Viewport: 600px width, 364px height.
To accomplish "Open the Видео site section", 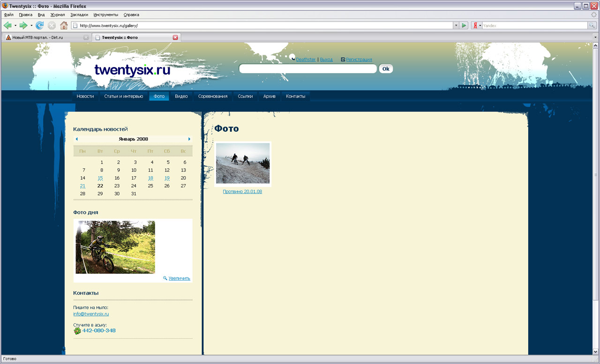I will [181, 97].
